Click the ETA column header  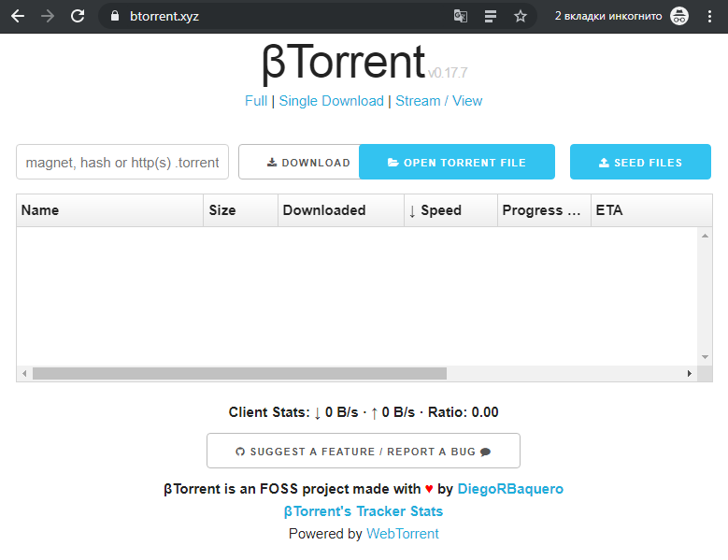pos(651,210)
